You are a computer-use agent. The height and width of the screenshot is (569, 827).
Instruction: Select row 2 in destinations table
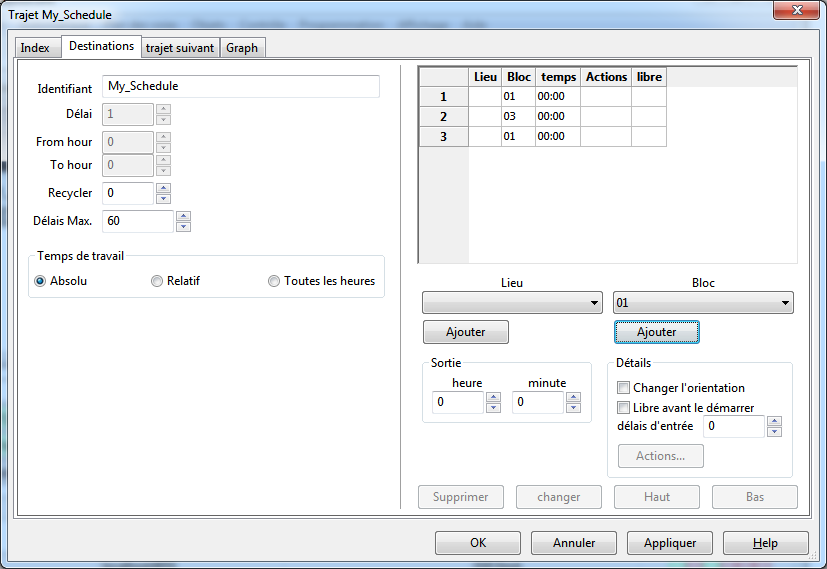click(x=443, y=116)
